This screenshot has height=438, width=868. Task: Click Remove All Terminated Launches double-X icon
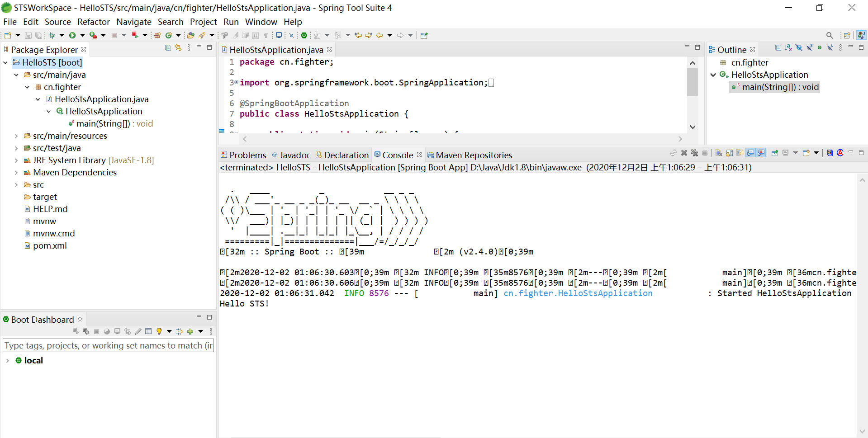pos(694,153)
